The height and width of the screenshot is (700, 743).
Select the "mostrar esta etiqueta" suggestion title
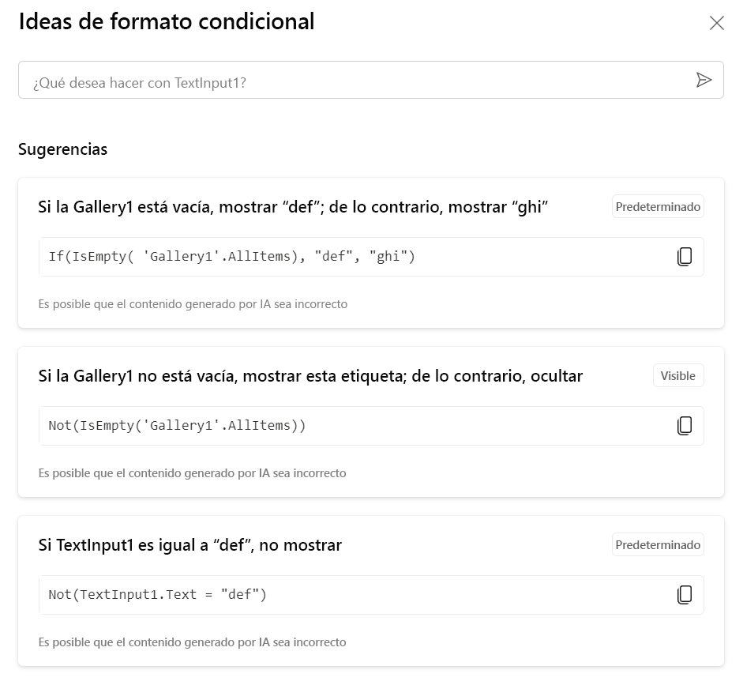coord(310,376)
